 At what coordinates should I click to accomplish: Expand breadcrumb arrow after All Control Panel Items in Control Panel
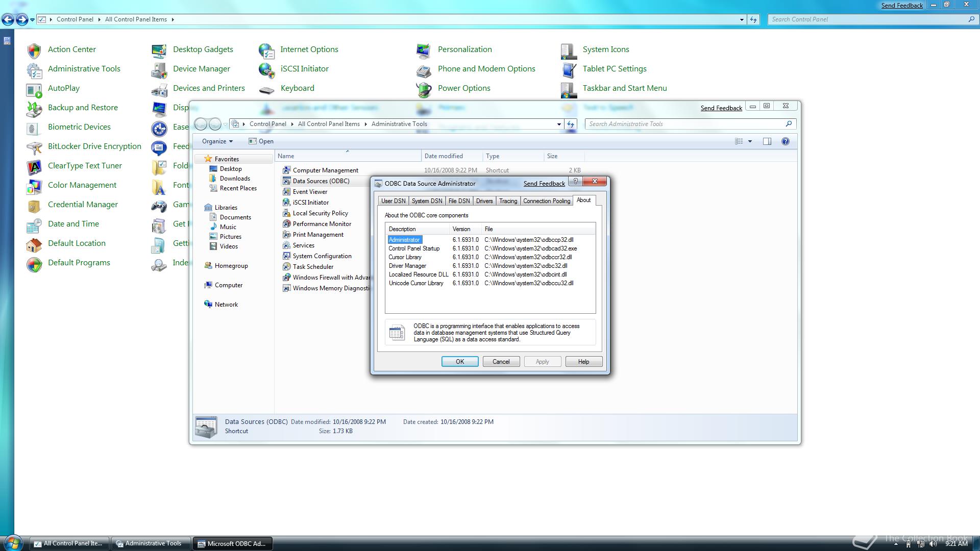[173, 19]
